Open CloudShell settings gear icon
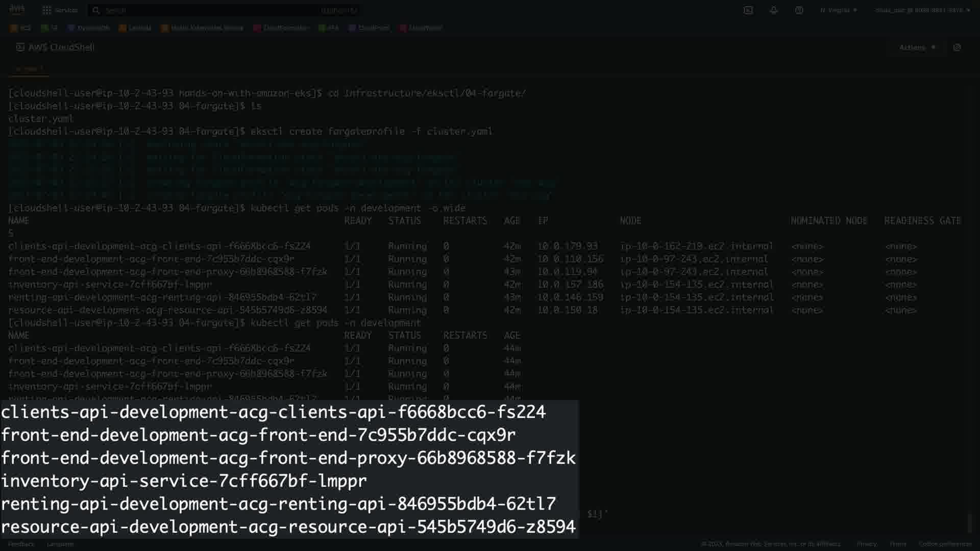Image resolution: width=980 pixels, height=551 pixels. coord(957,47)
